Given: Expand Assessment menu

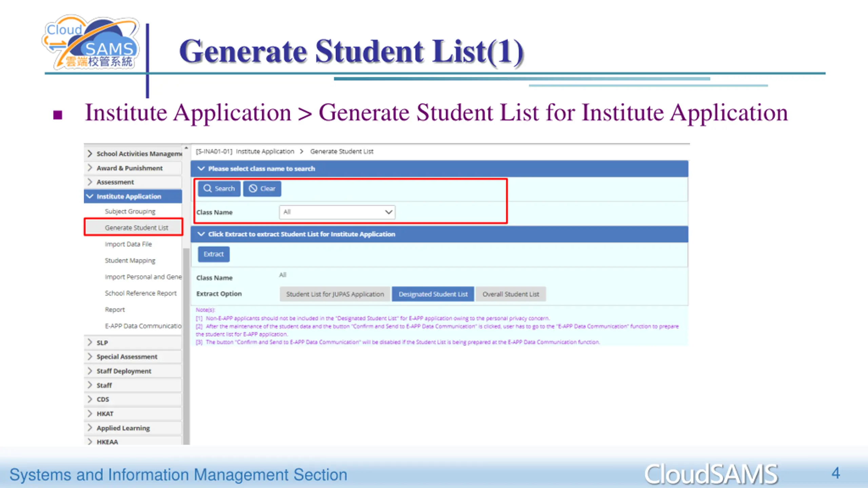Looking at the screenshot, I should (x=133, y=182).
